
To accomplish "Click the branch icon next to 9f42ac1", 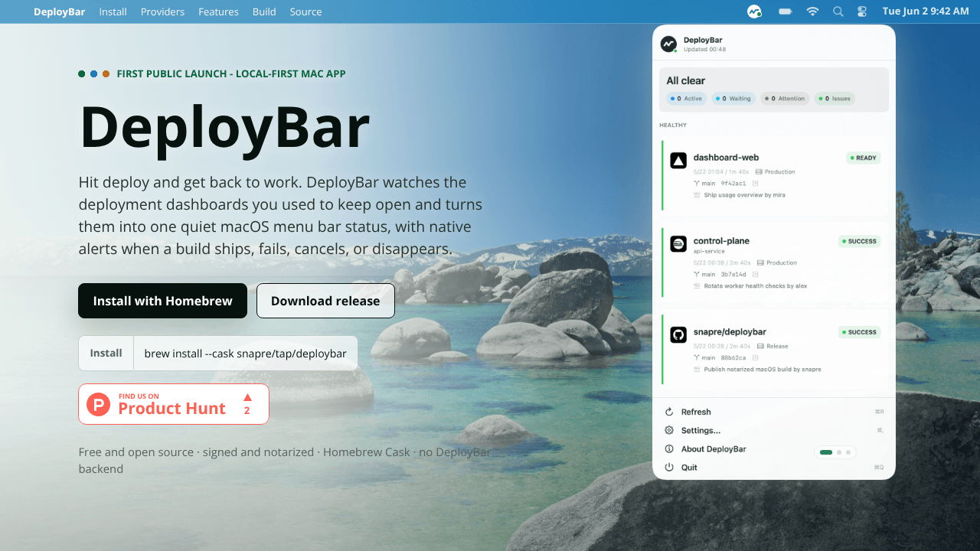I will point(697,184).
